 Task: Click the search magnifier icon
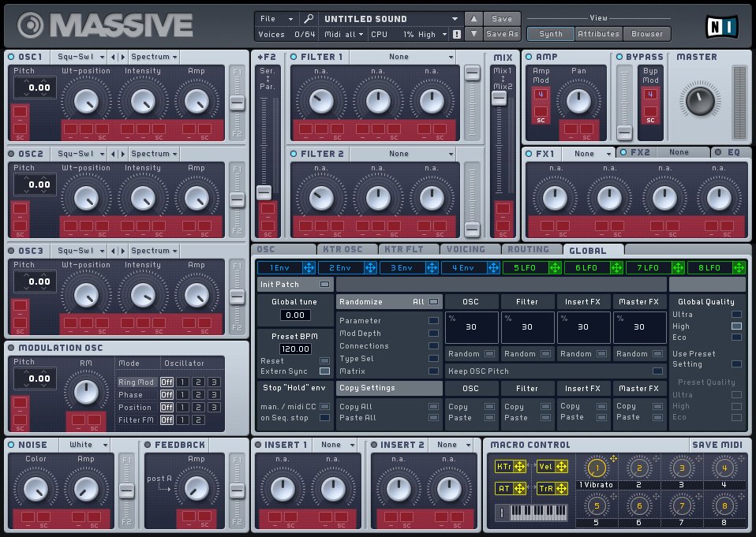point(308,19)
